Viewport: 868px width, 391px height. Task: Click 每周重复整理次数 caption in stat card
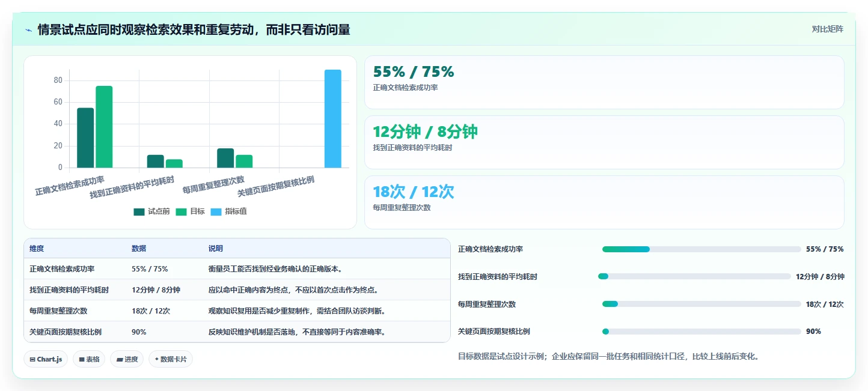coord(402,208)
